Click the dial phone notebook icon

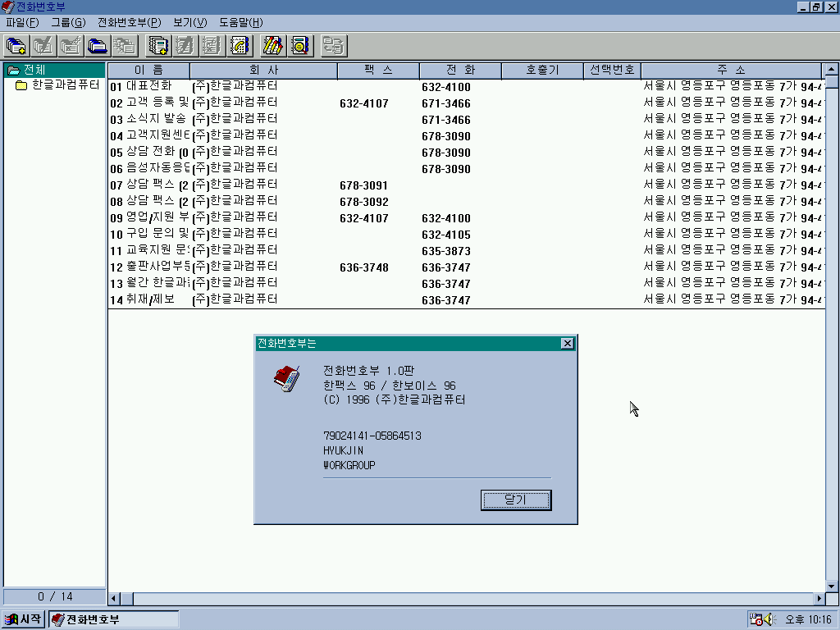click(x=240, y=46)
